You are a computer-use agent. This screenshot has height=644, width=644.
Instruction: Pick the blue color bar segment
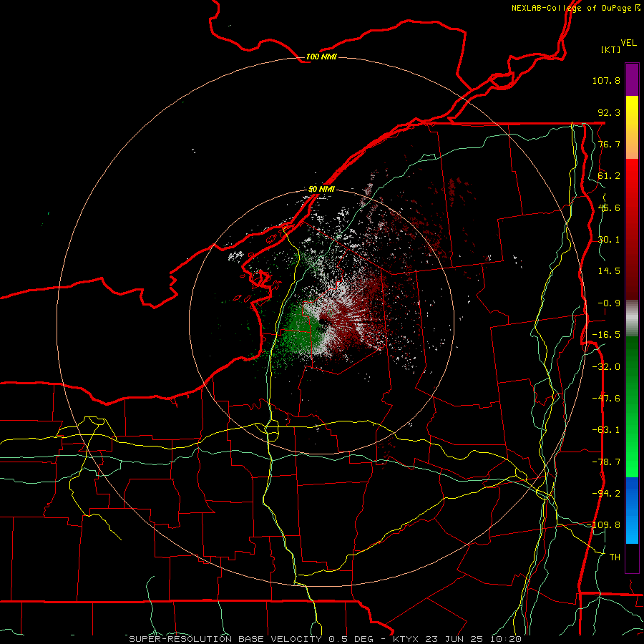(x=632, y=510)
